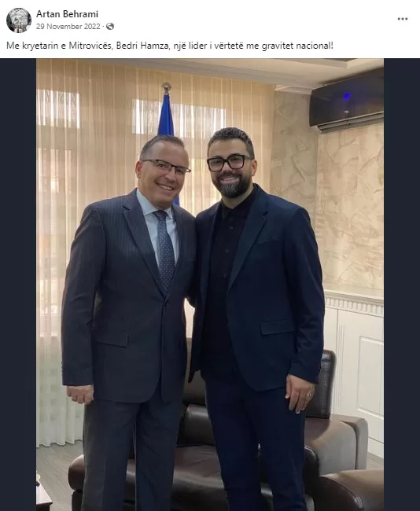This screenshot has width=420, height=511.
Task: Open the 29 November 2022 timestamp link
Action: point(68,27)
